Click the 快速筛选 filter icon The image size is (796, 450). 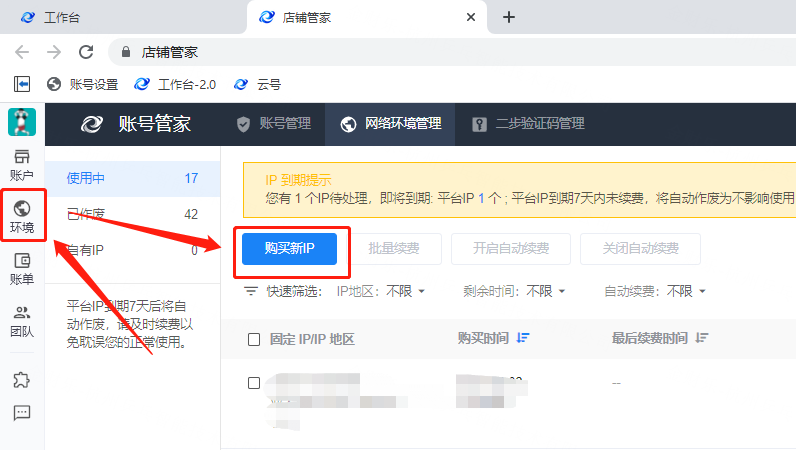pos(251,291)
